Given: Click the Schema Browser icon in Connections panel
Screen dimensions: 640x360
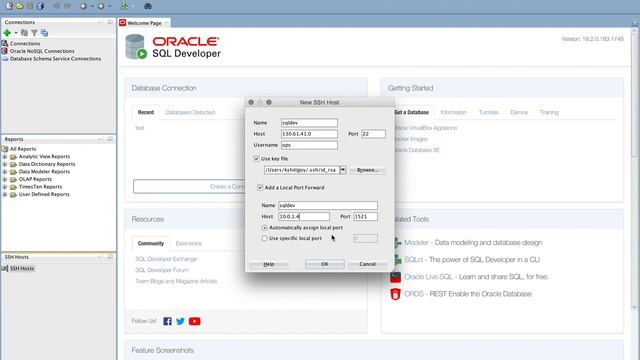Looking at the screenshot, I should (x=44, y=33).
